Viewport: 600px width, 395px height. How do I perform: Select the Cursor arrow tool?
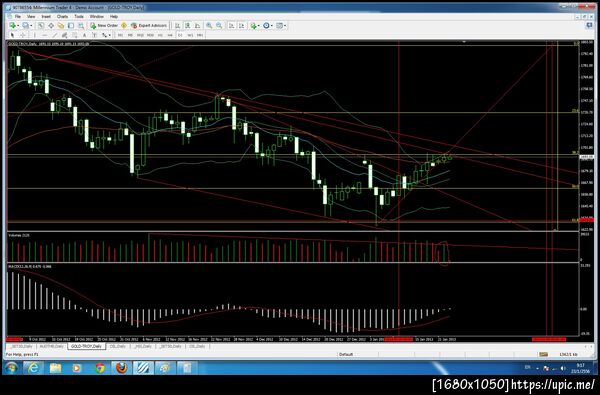coord(12,35)
